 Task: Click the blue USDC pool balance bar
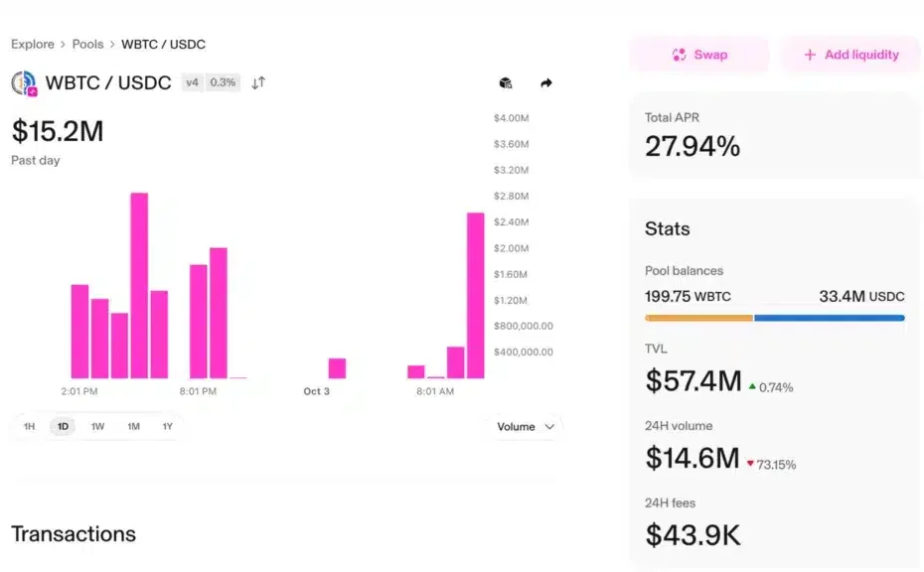pos(829,318)
